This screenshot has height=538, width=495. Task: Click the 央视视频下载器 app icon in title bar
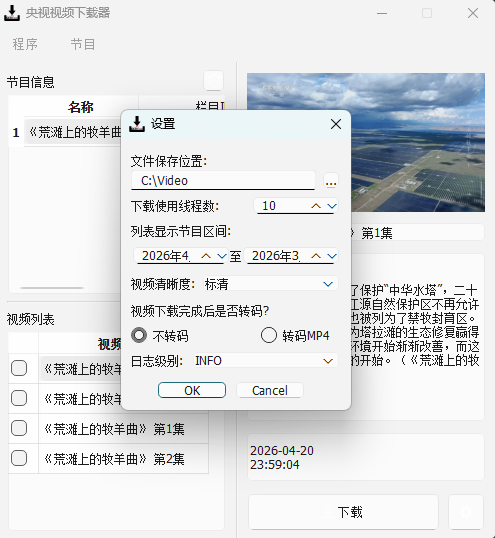12,13
